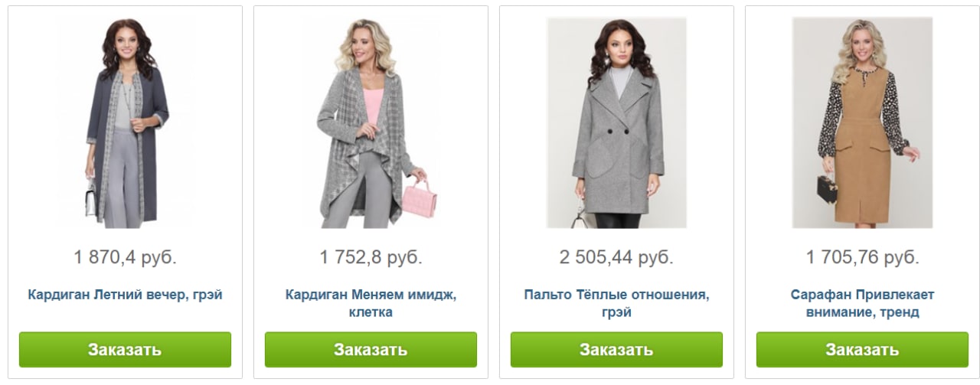Image resolution: width=980 pixels, height=385 pixels.
Task: Click the 1 705,76 руб. price label
Action: click(862, 257)
